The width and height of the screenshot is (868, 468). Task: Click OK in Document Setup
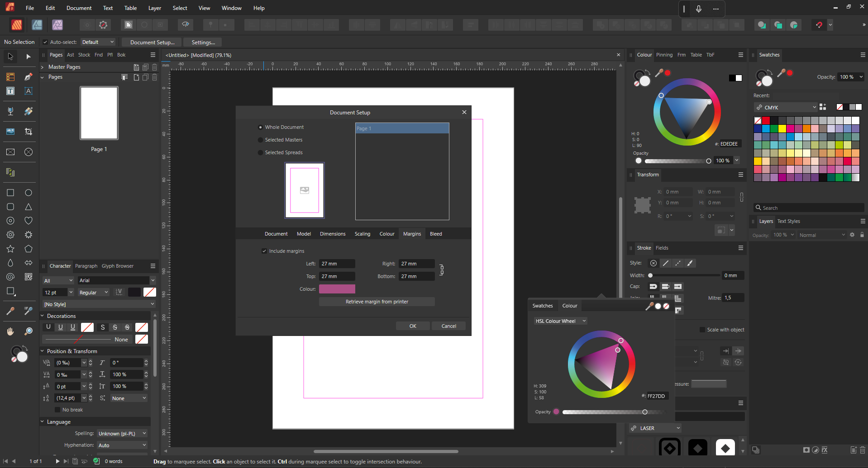[413, 326]
